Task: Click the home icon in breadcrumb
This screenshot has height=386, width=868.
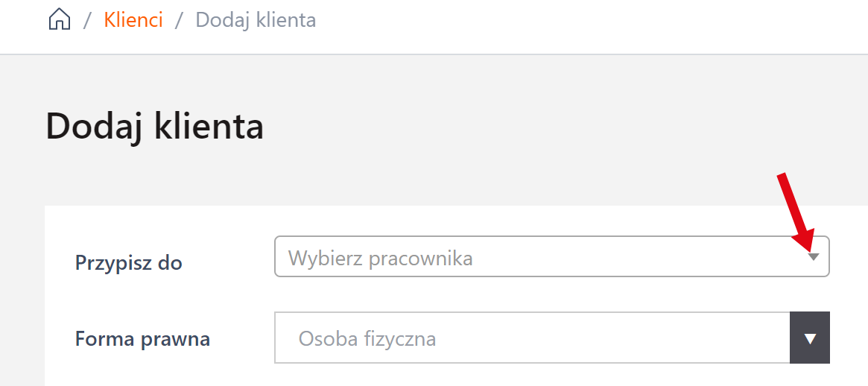Action: (x=60, y=20)
